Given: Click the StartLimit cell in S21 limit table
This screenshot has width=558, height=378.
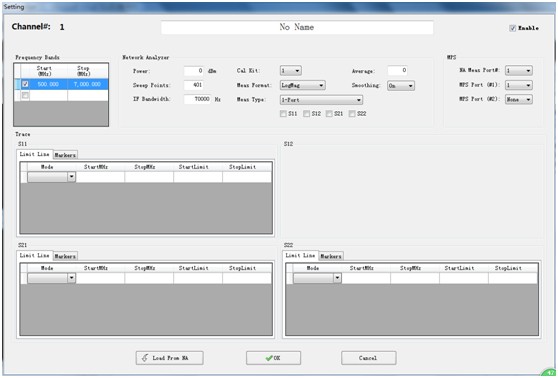Looking at the screenshot, I should [x=198, y=278].
